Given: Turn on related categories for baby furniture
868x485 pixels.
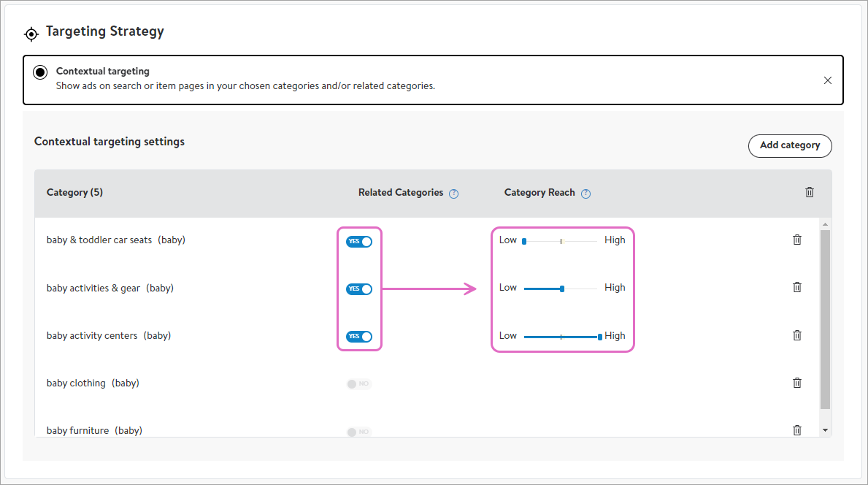Looking at the screenshot, I should (x=359, y=432).
